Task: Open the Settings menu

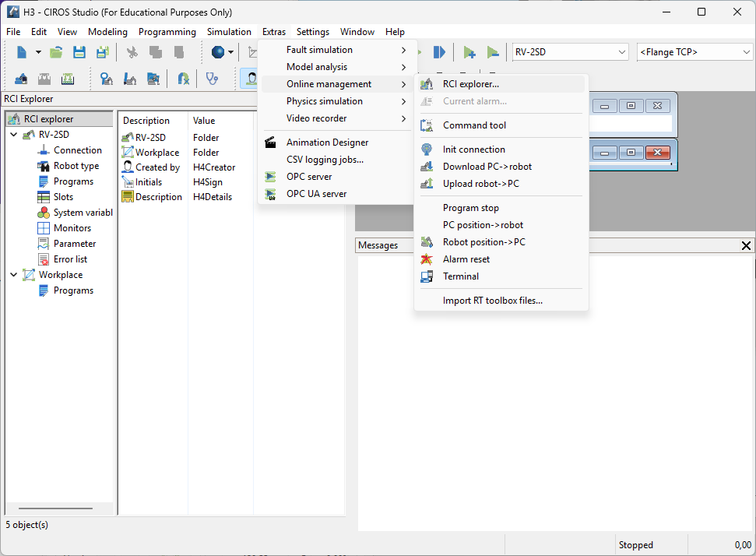Action: [313, 32]
